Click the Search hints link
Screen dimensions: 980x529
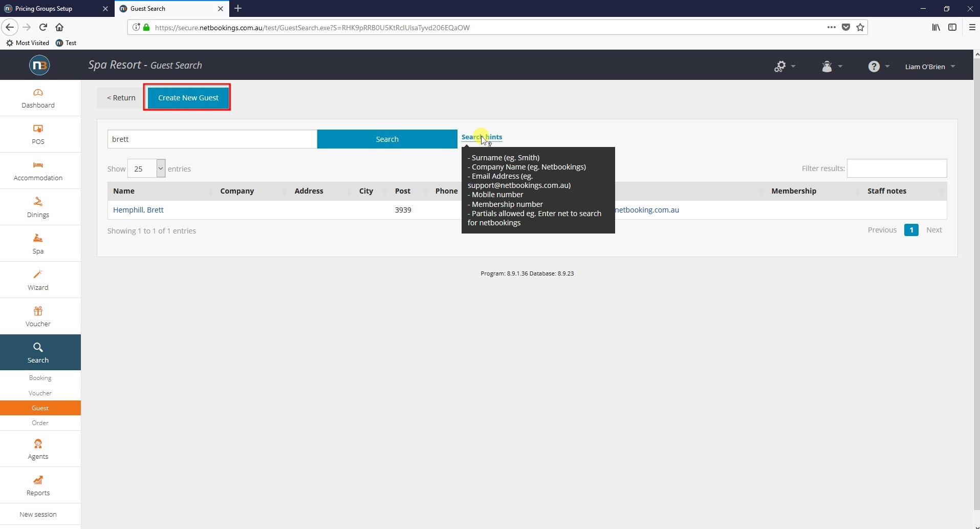click(x=482, y=137)
